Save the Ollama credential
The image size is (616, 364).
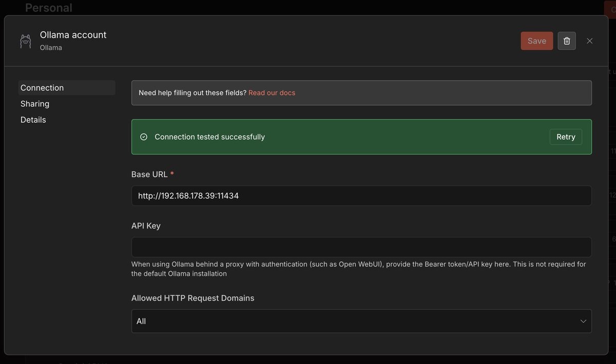tap(537, 41)
